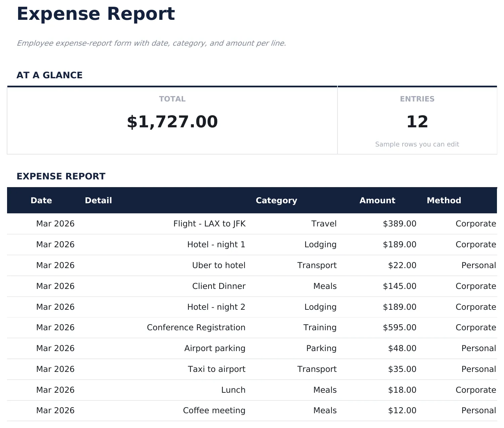
Task: Click the Category column header
Action: pyautogui.click(x=276, y=200)
